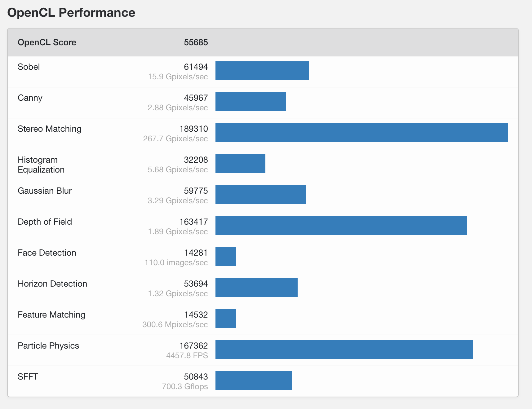The image size is (532, 409).
Task: Click the SFFT benchmark label
Action: 28,377
